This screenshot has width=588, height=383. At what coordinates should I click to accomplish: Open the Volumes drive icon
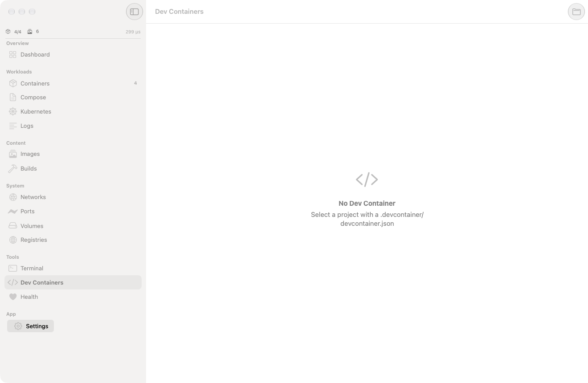(13, 226)
